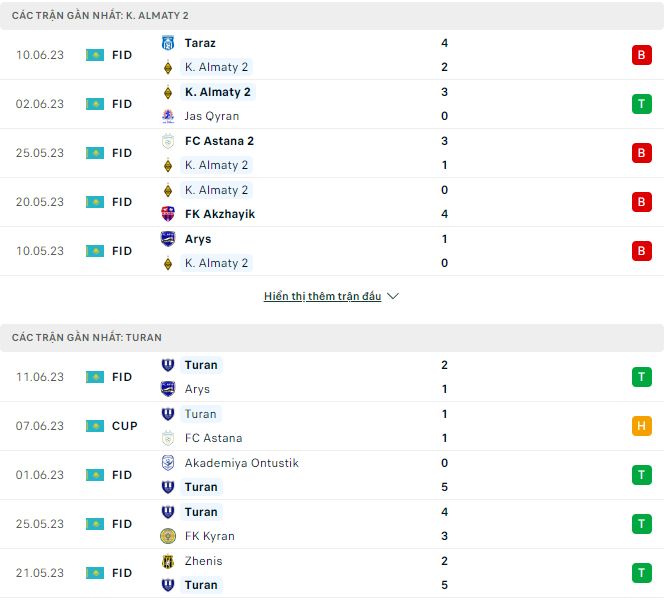Click the green T badge for the Zhenis match
The height and width of the screenshot is (600, 667).
[641, 573]
